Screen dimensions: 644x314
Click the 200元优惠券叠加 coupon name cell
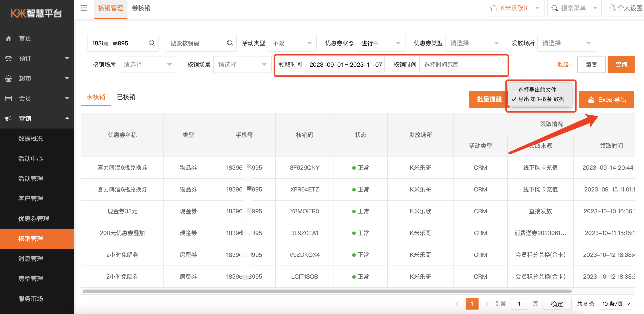click(x=122, y=233)
